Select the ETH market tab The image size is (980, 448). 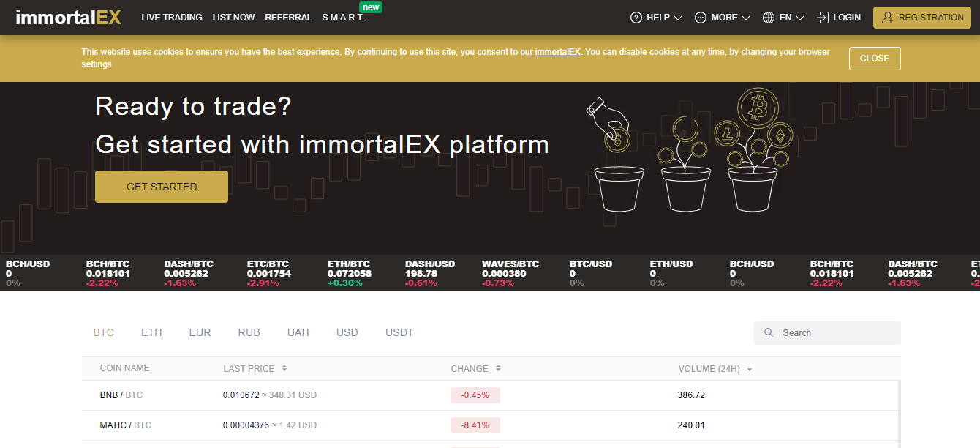tap(151, 332)
